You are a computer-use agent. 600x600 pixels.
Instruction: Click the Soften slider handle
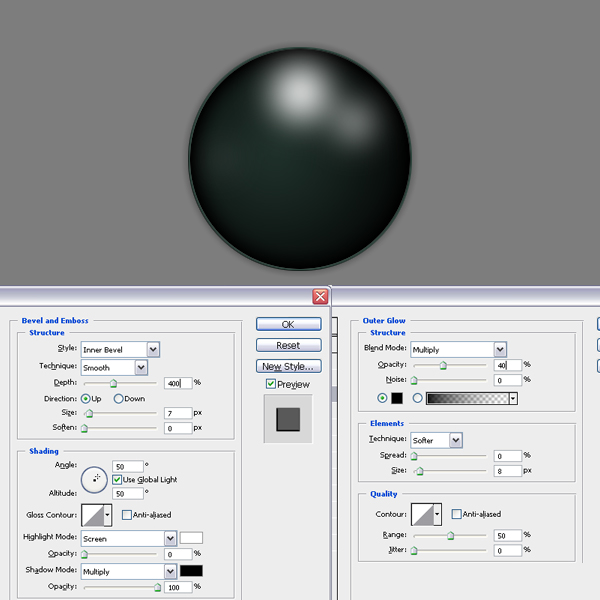click(85, 428)
